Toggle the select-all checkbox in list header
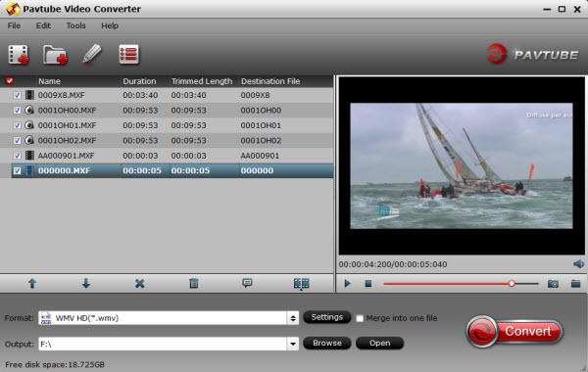The height and width of the screenshot is (372, 588). 10,81
